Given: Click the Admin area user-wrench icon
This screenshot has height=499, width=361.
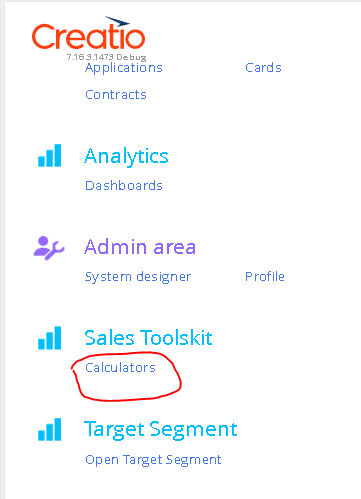Looking at the screenshot, I should [49, 248].
